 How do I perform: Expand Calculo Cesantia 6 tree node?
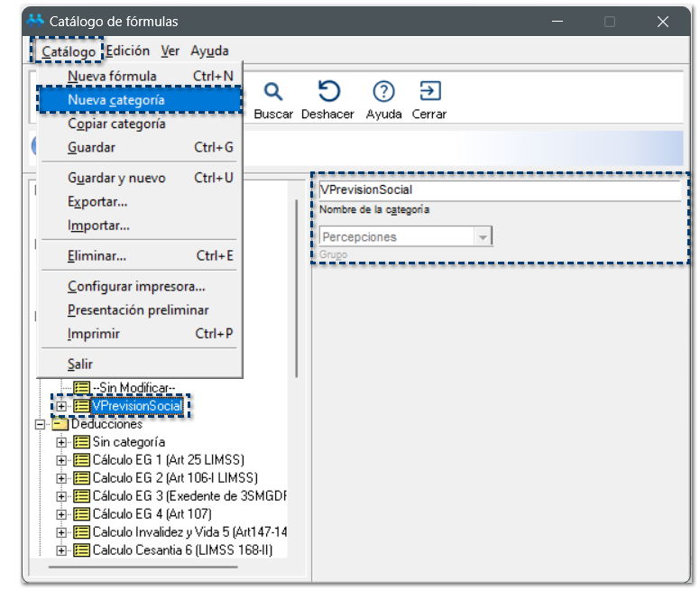point(61,550)
